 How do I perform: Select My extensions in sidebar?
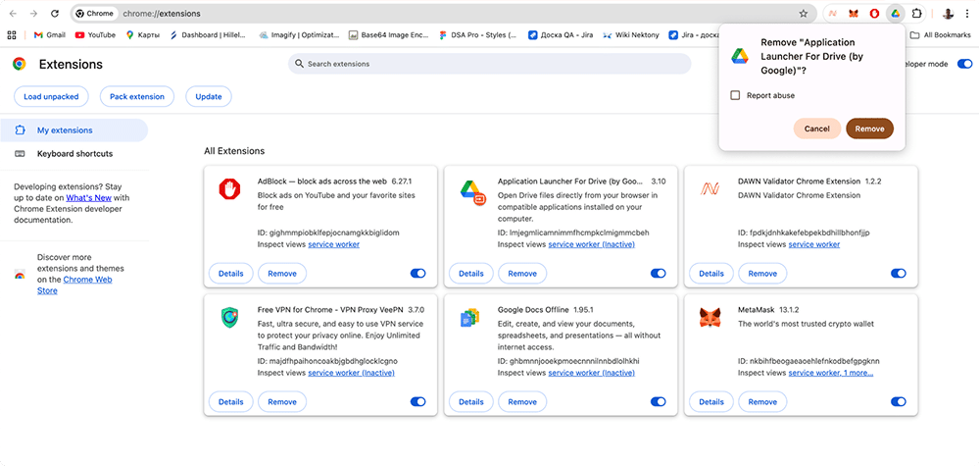(65, 130)
